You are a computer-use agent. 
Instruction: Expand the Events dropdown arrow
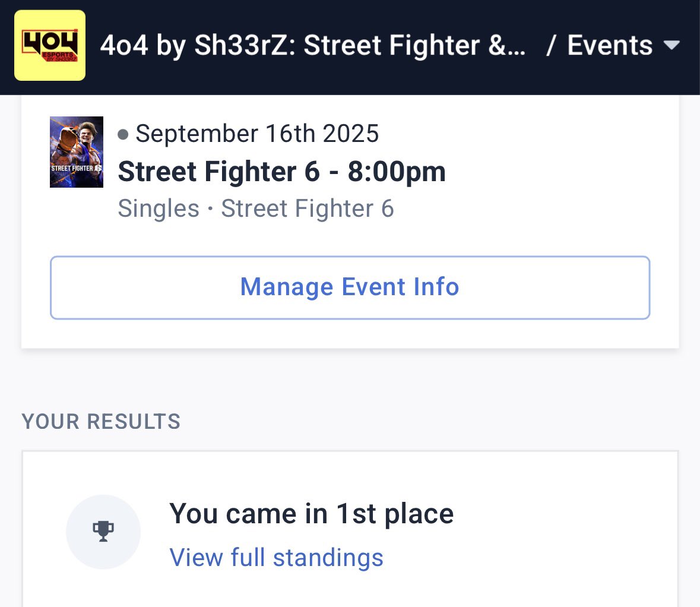click(x=672, y=45)
